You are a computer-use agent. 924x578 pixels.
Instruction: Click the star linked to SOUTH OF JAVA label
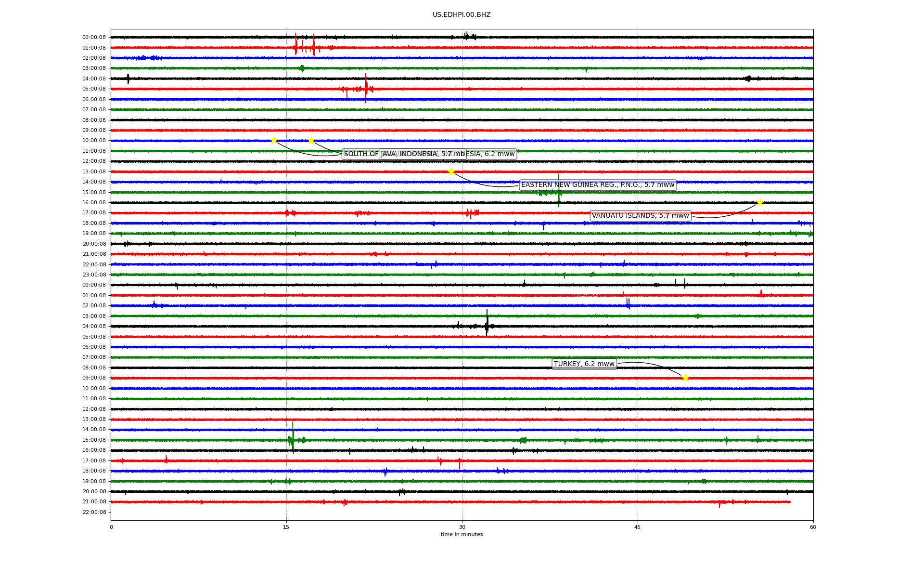274,140
